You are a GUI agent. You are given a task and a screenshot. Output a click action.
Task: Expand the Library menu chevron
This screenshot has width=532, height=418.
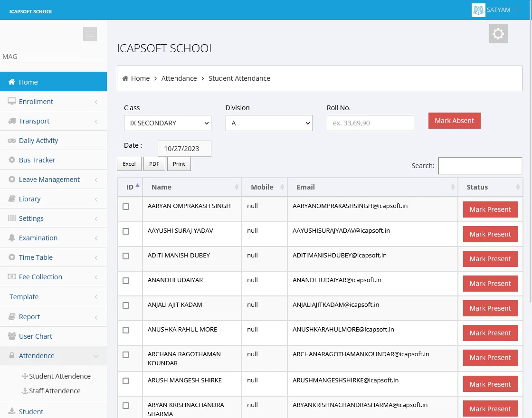click(96, 199)
